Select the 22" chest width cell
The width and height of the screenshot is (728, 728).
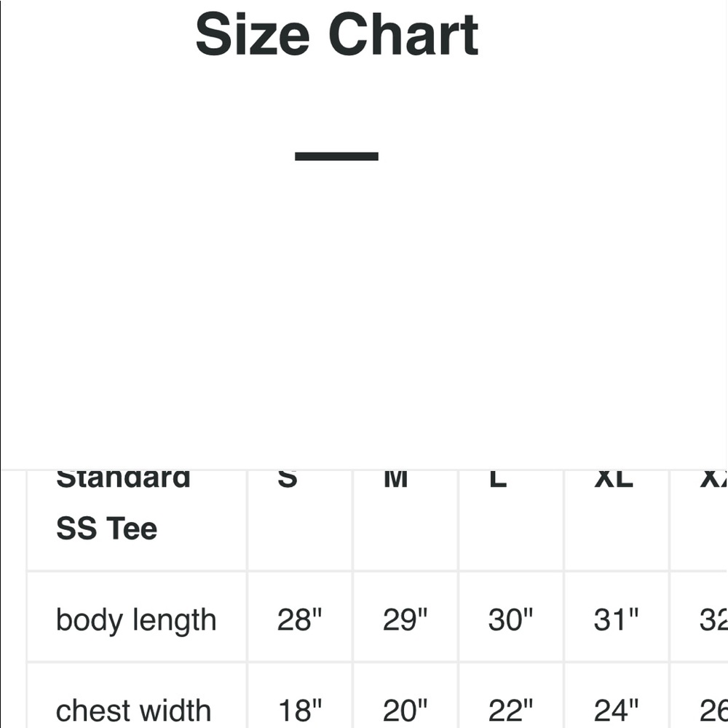(511, 696)
